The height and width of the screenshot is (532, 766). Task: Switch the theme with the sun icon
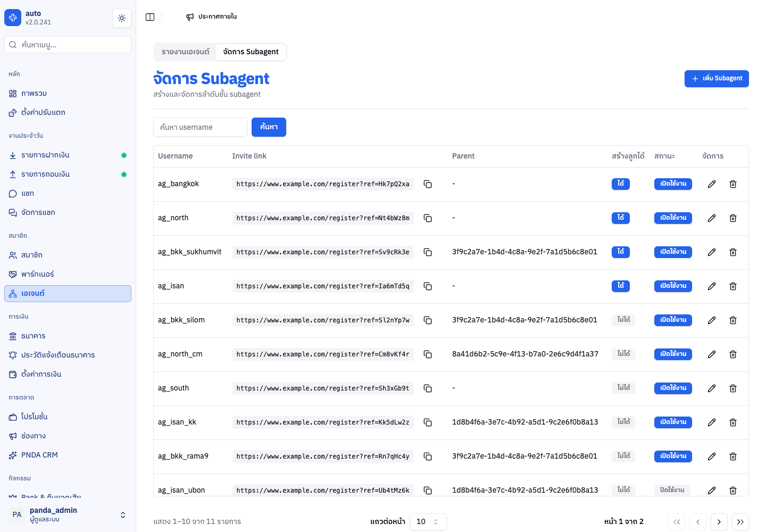pos(122,18)
